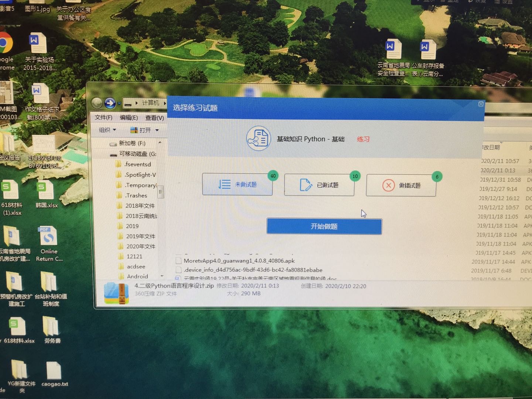This screenshot has height=399, width=532.
Task: Select the .fseventsd folder in tree
Action: coord(134,164)
